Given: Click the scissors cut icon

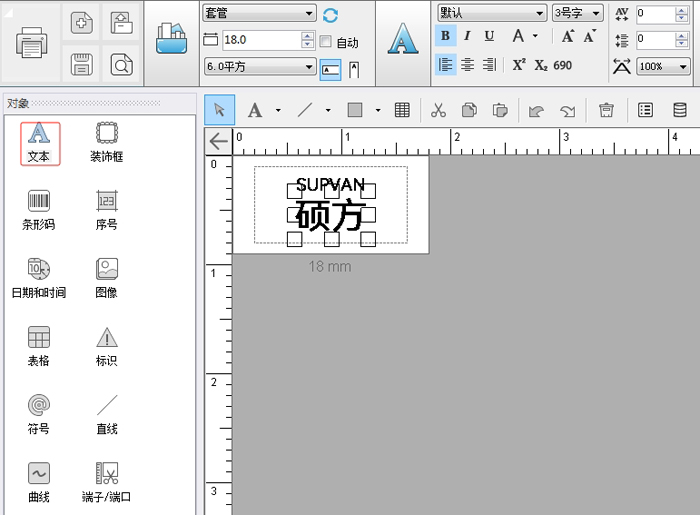Looking at the screenshot, I should [x=438, y=110].
